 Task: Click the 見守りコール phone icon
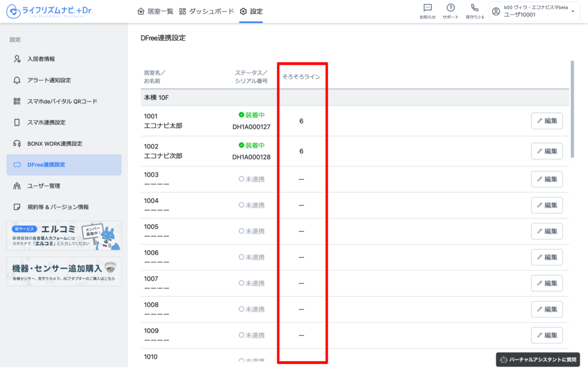(x=475, y=11)
